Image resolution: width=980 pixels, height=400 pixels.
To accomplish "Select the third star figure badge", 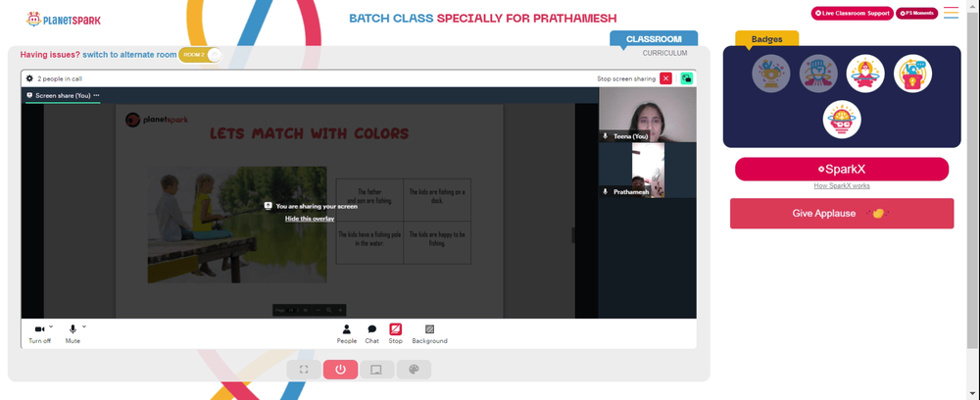I will (865, 74).
